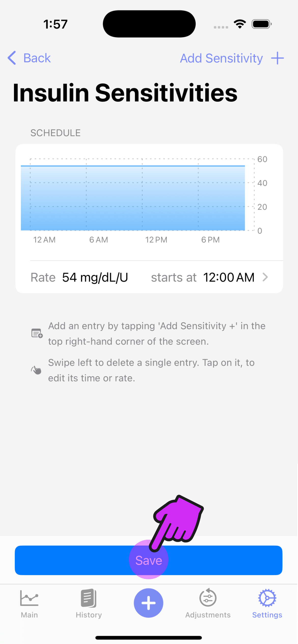Tap the Add Sensitivity link
This screenshot has width=298, height=644.
point(221,58)
